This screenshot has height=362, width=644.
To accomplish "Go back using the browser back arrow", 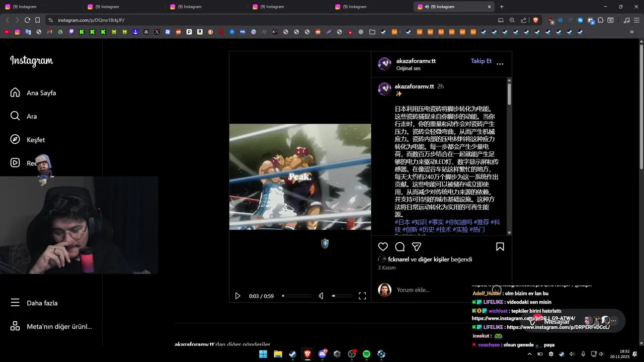I will coord(7,20).
